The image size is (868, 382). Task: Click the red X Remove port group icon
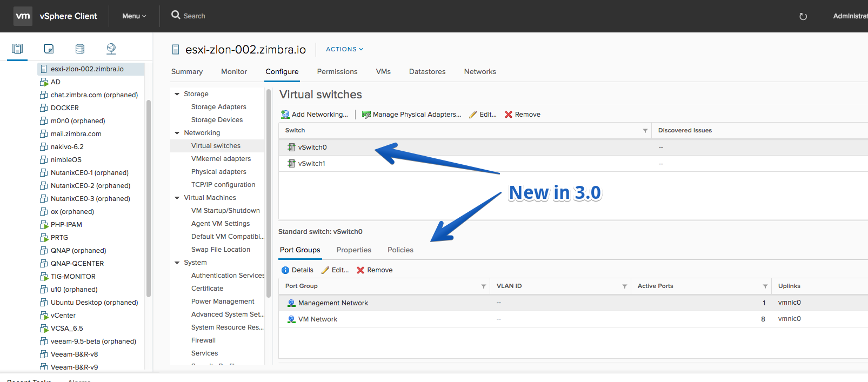coord(360,270)
